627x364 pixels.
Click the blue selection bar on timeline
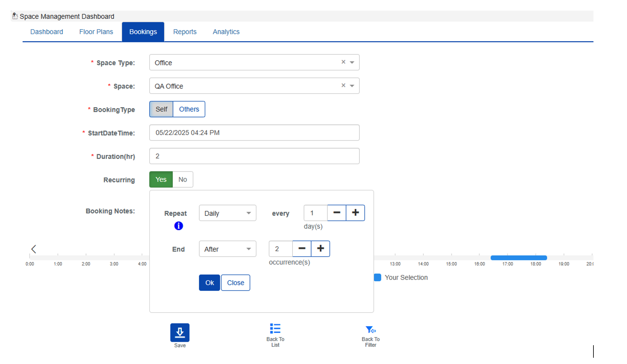click(519, 258)
